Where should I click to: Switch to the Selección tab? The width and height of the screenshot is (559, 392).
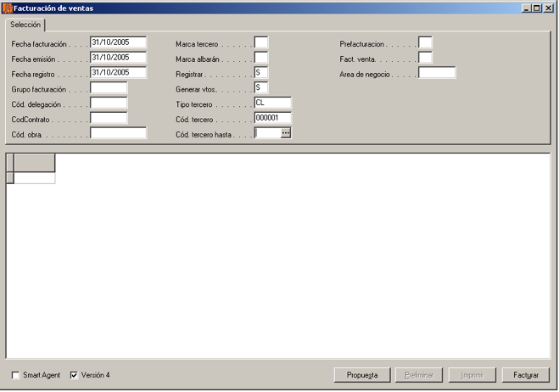[x=25, y=25]
